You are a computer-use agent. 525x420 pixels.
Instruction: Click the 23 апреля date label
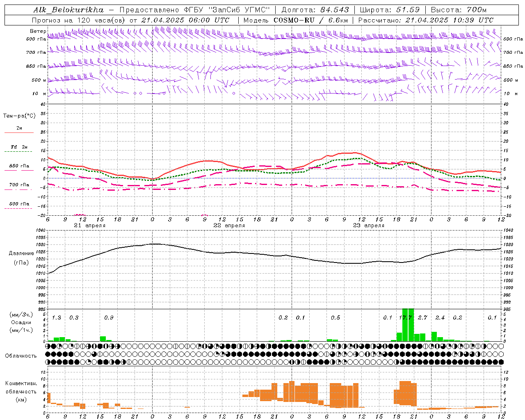coord(369,226)
